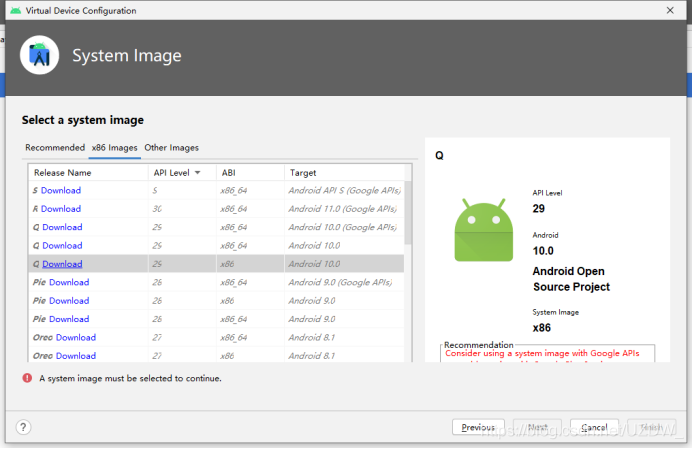This screenshot has width=693, height=449.
Task: Click the green Android robot image
Action: 484,230
